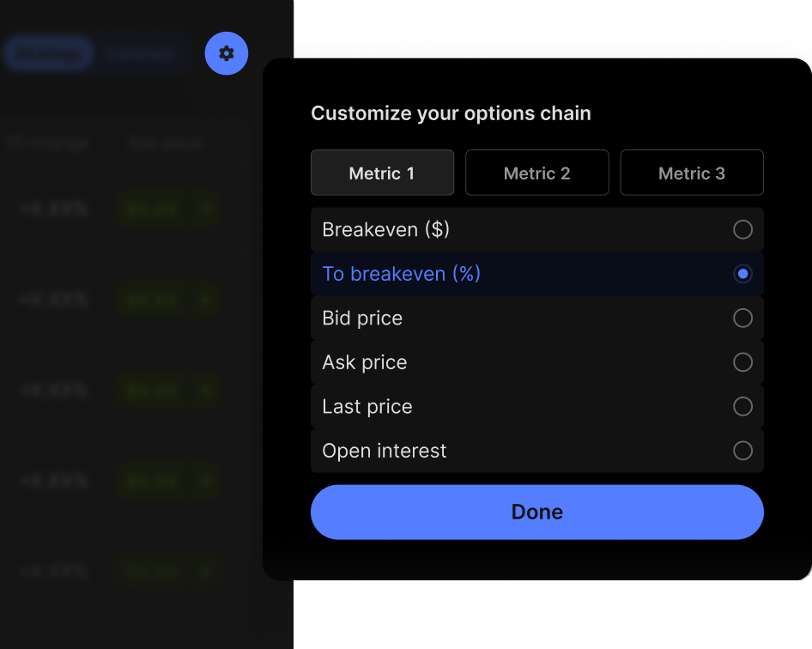Viewport: 812px width, 649px height.
Task: Click the middle blurred green price button
Action: click(x=166, y=391)
